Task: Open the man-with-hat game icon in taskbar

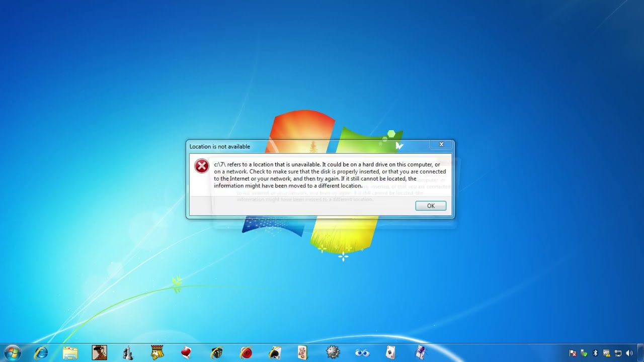Action: tap(100, 353)
